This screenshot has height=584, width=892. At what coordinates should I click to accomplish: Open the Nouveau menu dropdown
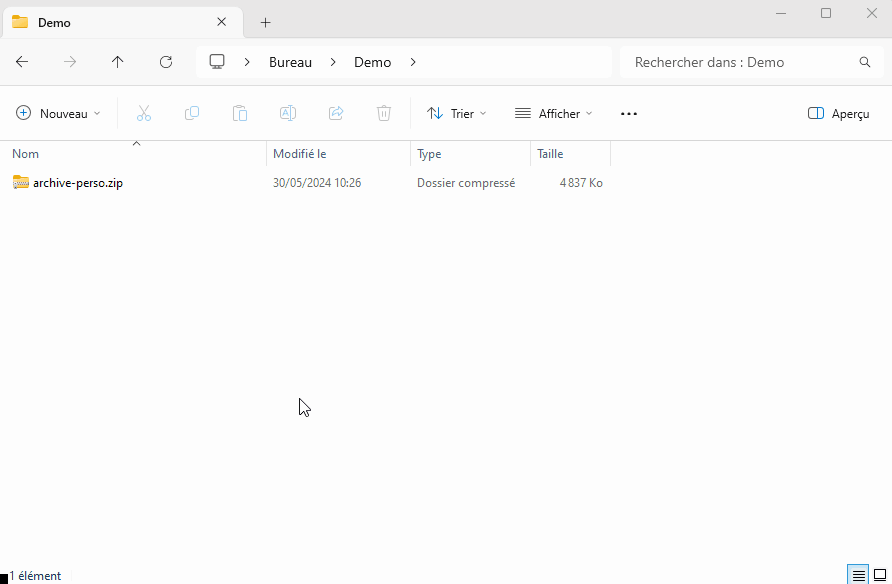pos(57,113)
